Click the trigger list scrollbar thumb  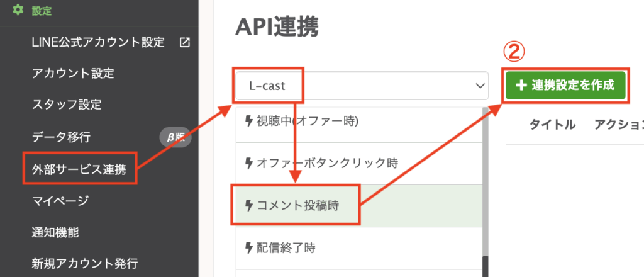click(485, 266)
